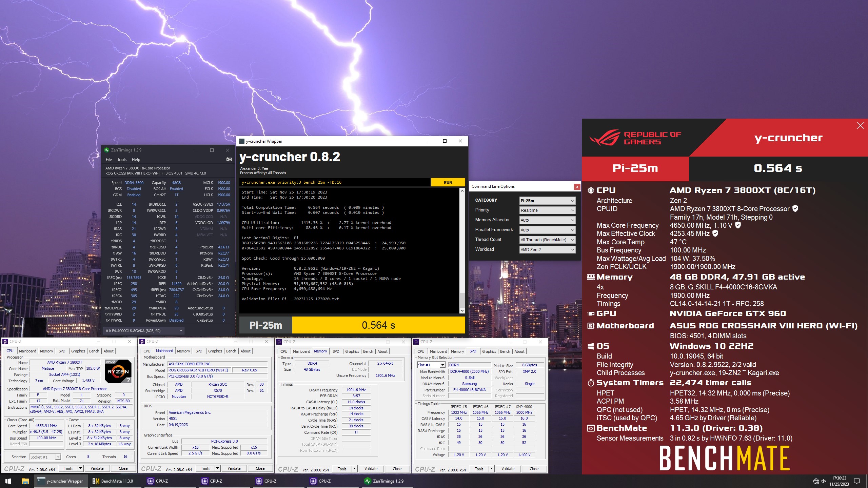Screen dimensions: 868x488
Task: Click CPU-Z Max TDP 105.0 W
Action: (93, 369)
